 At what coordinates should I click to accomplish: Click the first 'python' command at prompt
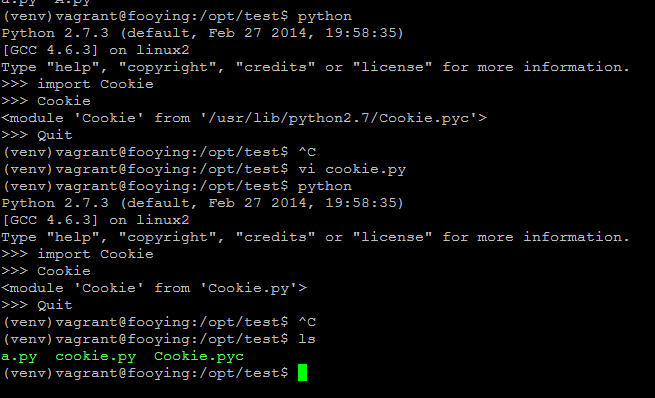pyautogui.click(x=325, y=17)
